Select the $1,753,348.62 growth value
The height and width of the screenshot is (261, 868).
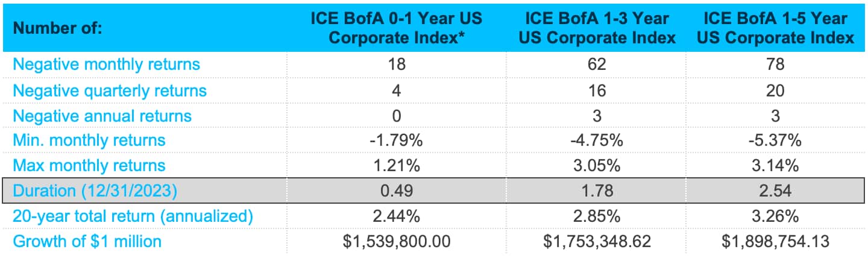589,242
